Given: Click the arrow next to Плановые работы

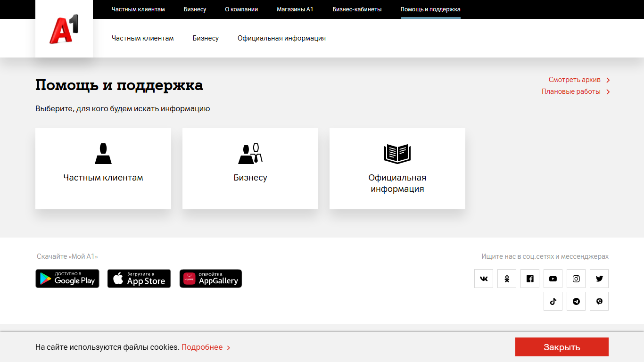Looking at the screenshot, I should 608,92.
